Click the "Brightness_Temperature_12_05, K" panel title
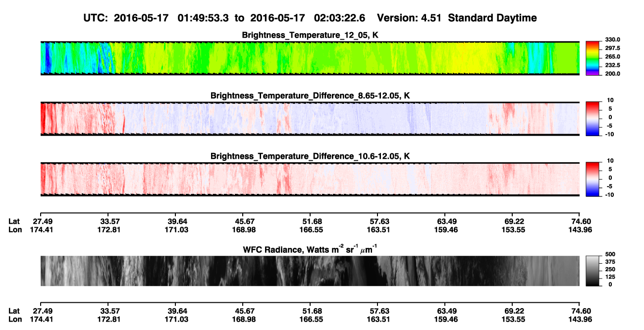 coord(310,35)
